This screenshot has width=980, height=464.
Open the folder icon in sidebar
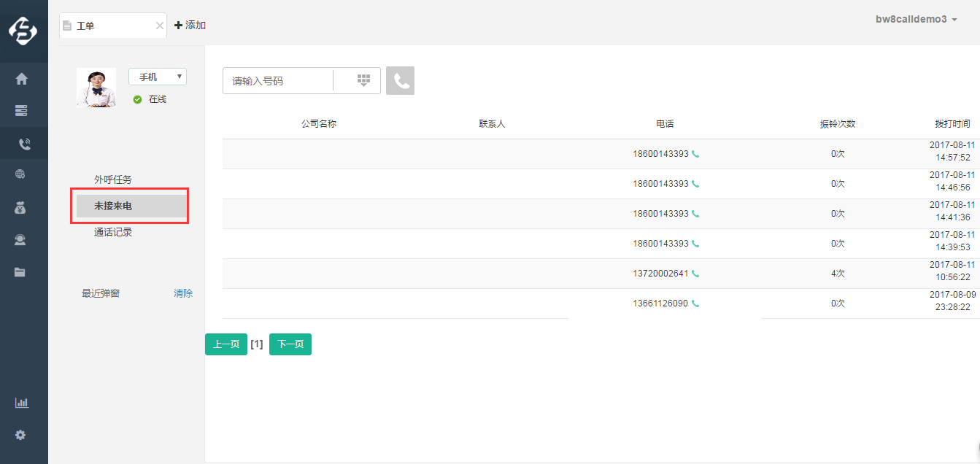pos(20,272)
